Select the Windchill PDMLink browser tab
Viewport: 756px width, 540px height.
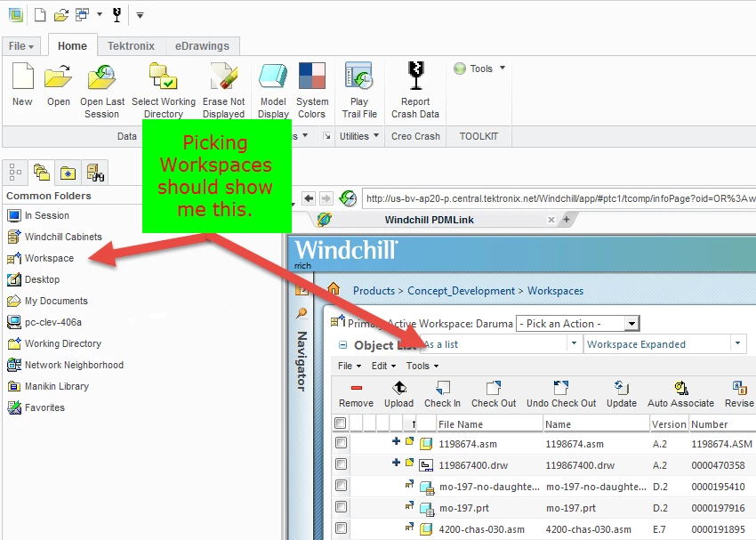tap(429, 220)
